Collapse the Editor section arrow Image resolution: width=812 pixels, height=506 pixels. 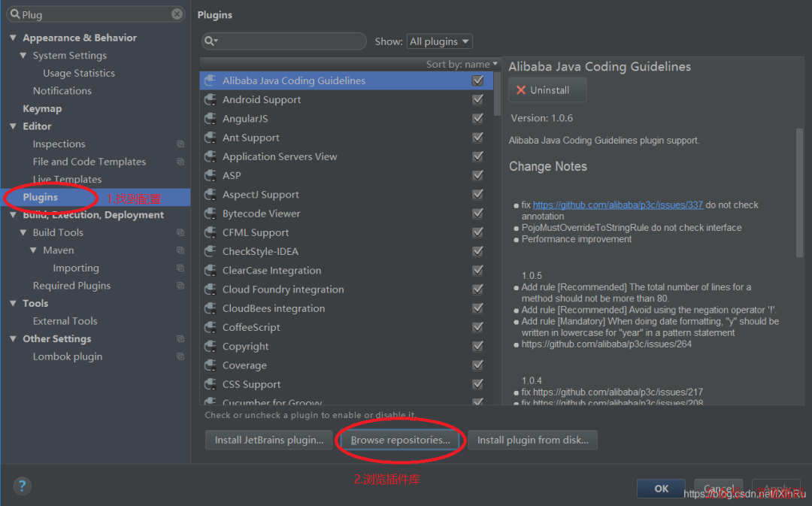[13, 126]
